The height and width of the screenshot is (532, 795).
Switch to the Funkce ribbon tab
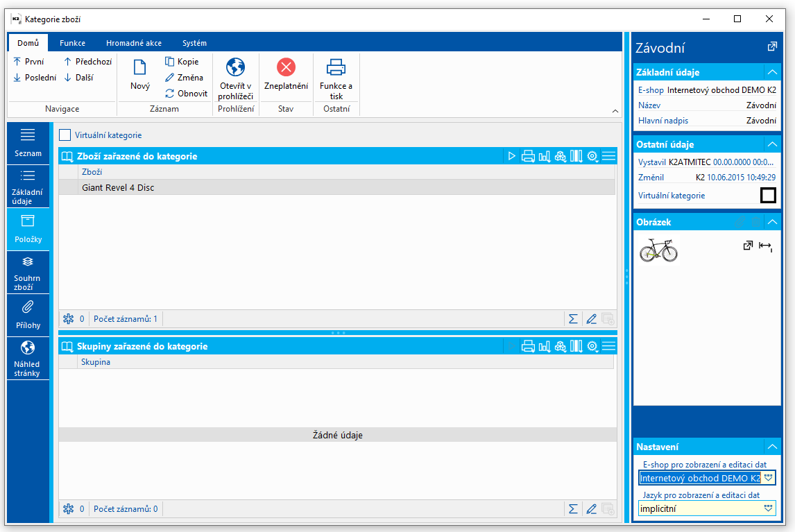pos(73,43)
